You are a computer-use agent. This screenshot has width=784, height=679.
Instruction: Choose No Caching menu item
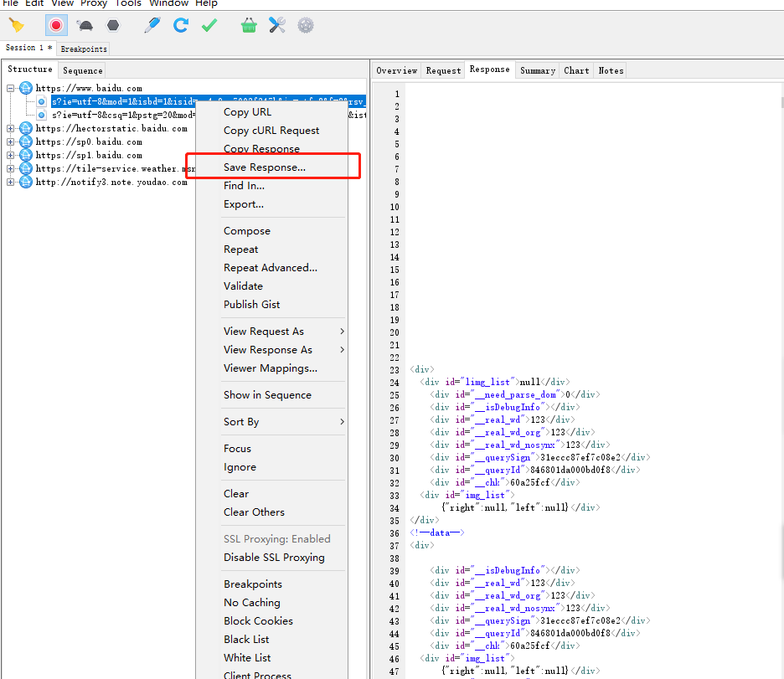click(x=271, y=603)
